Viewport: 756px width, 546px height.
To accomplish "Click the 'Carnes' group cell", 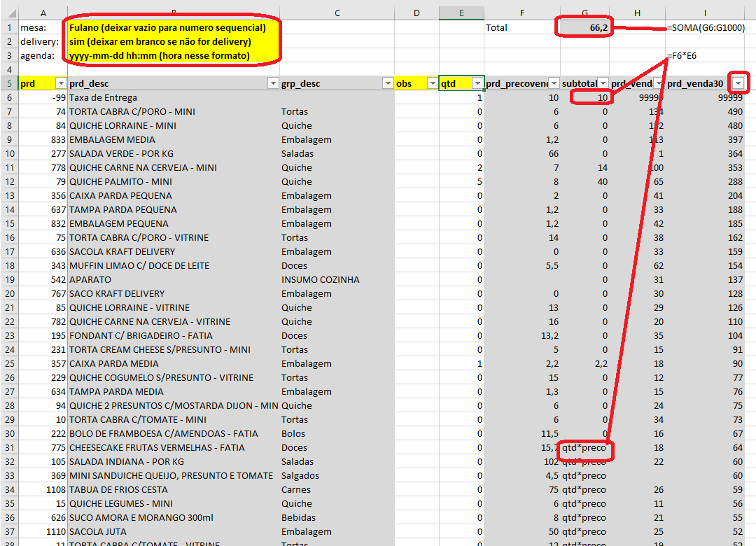I will pos(337,489).
